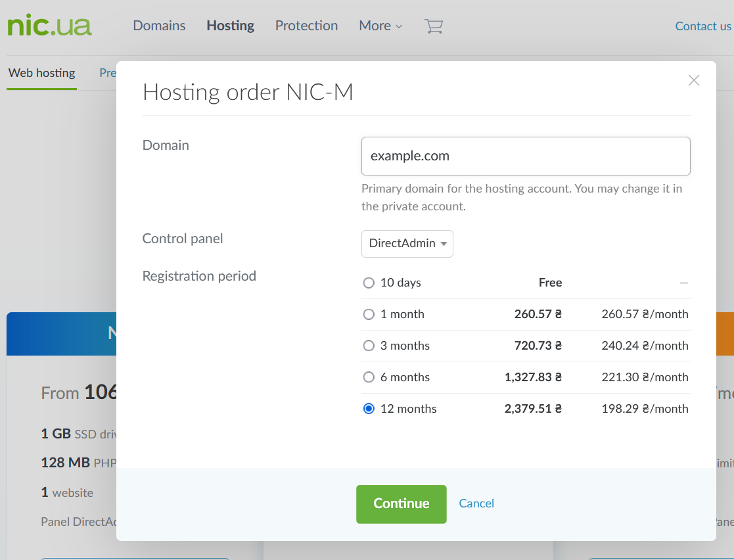Click the nic.ua logo
Viewport: 734px width, 560px height.
coord(49,26)
